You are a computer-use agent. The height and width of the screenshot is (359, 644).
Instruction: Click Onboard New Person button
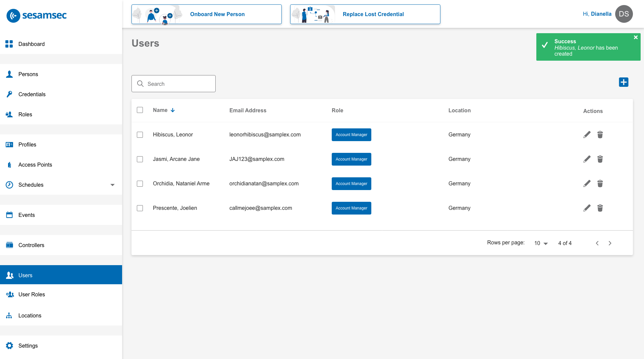tap(207, 14)
